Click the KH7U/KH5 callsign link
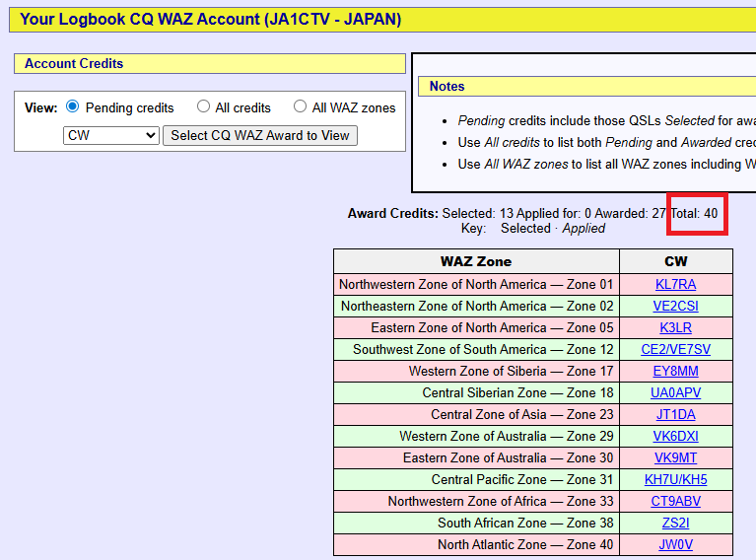The image size is (756, 560). click(675, 479)
